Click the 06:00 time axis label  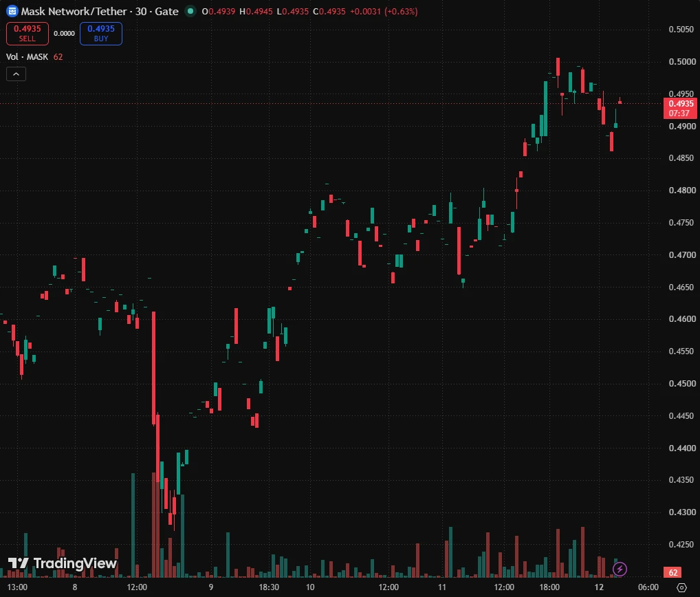(648, 587)
